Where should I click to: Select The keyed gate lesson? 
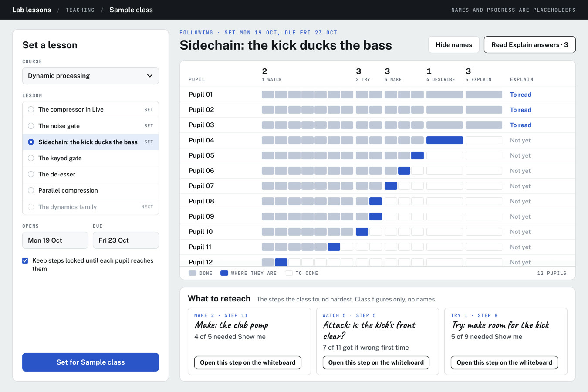[x=91, y=158]
